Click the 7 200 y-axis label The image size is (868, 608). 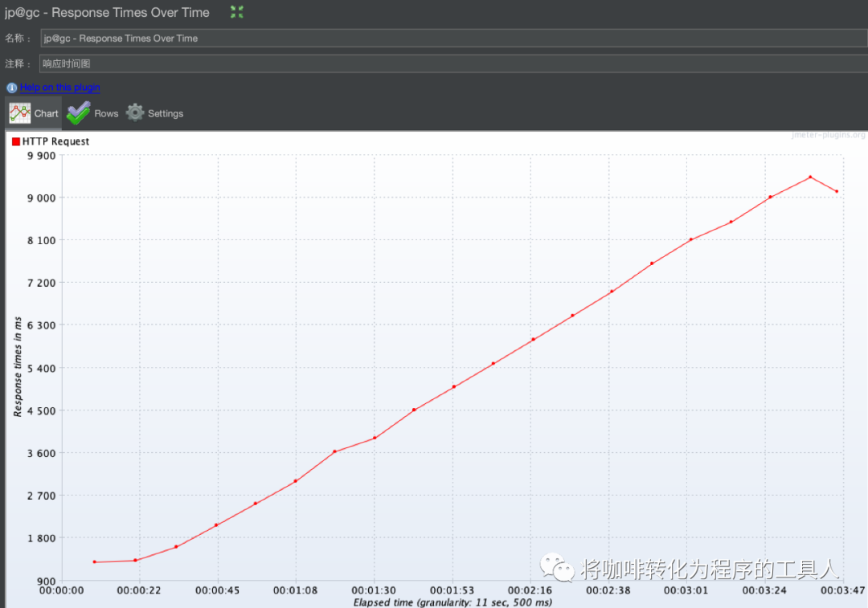point(42,284)
